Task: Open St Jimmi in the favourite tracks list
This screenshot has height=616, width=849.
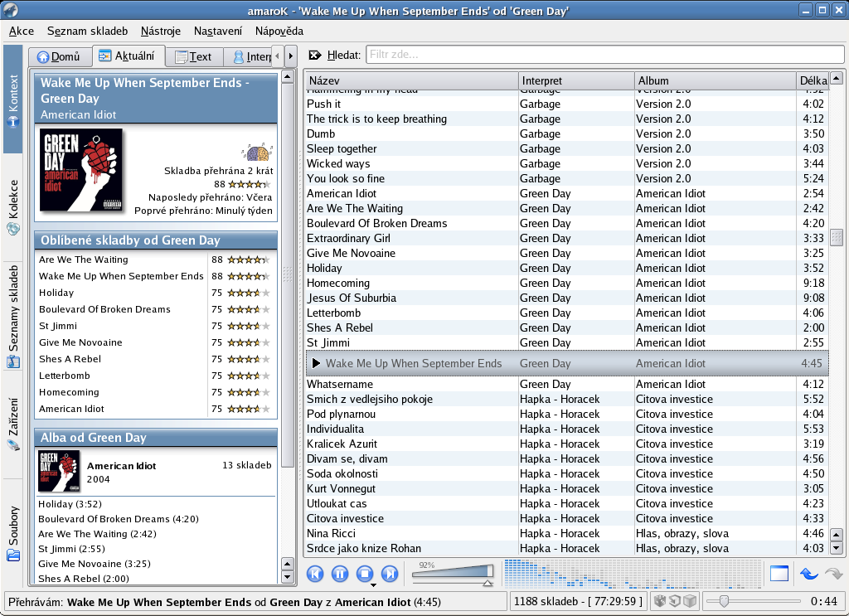Action: click(x=58, y=326)
